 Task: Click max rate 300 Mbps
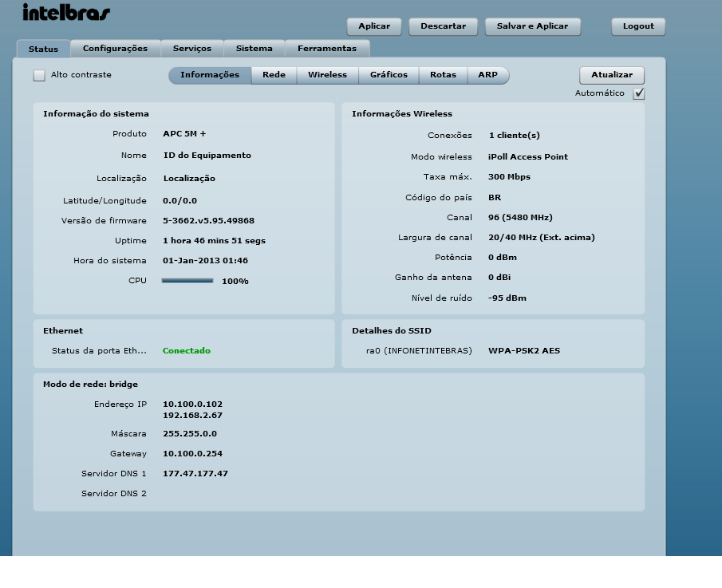pos(509,177)
